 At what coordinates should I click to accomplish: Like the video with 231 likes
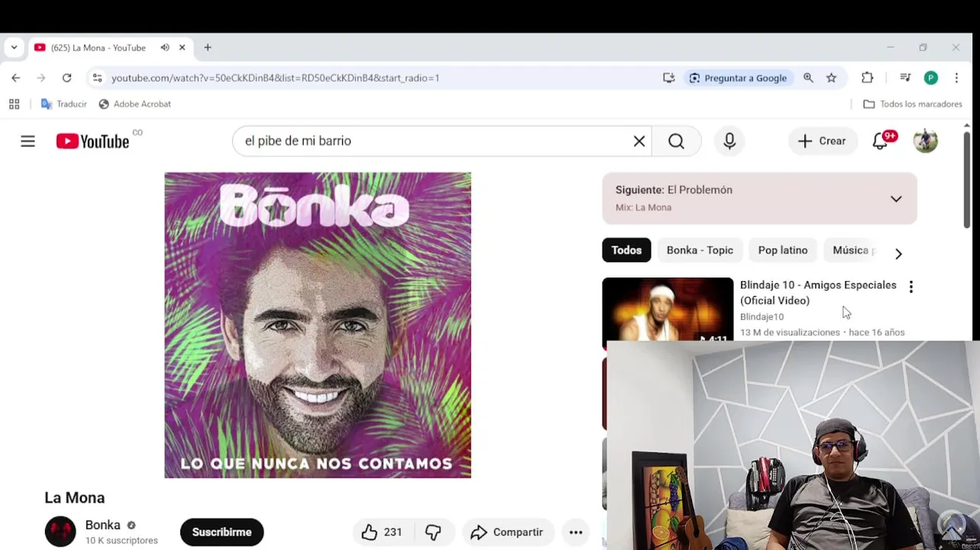coord(382,532)
